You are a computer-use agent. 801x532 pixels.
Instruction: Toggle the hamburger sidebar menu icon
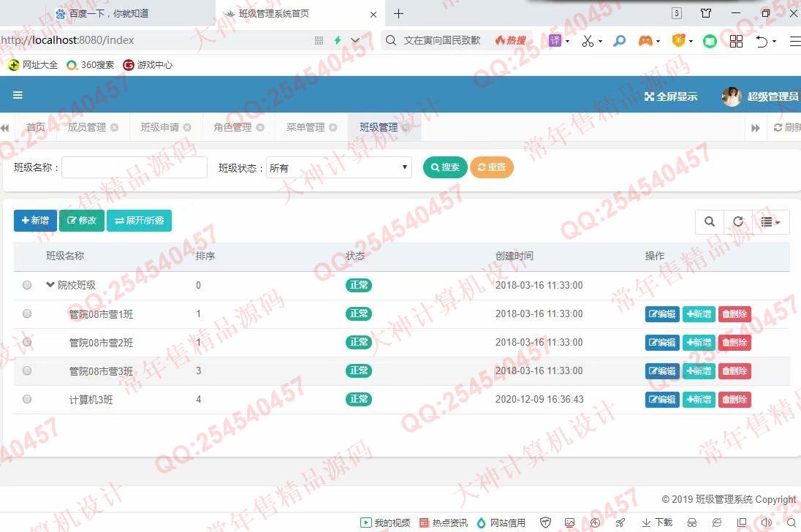click(x=18, y=95)
